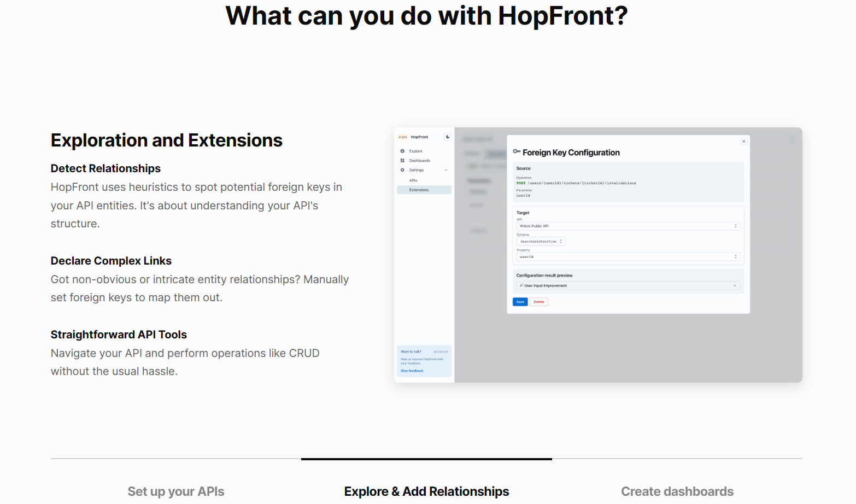
Task: Open the Create dashboards tab
Action: coord(677,491)
